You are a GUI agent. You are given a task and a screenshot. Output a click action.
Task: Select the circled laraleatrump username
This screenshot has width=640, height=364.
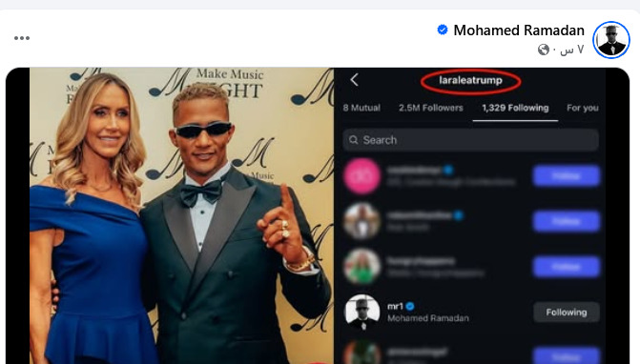470,80
